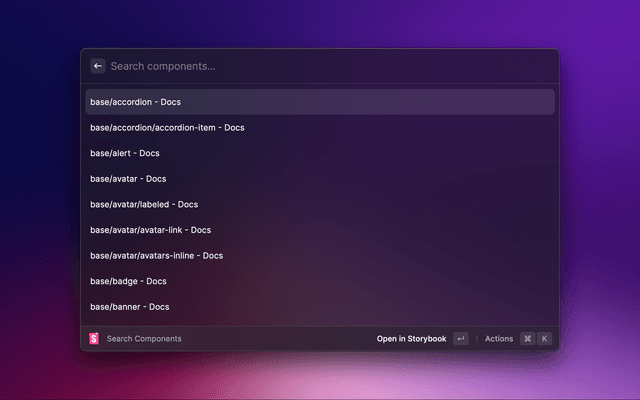Click the K shortcut key icon
Screen dimensions: 640x400
pos(545,339)
